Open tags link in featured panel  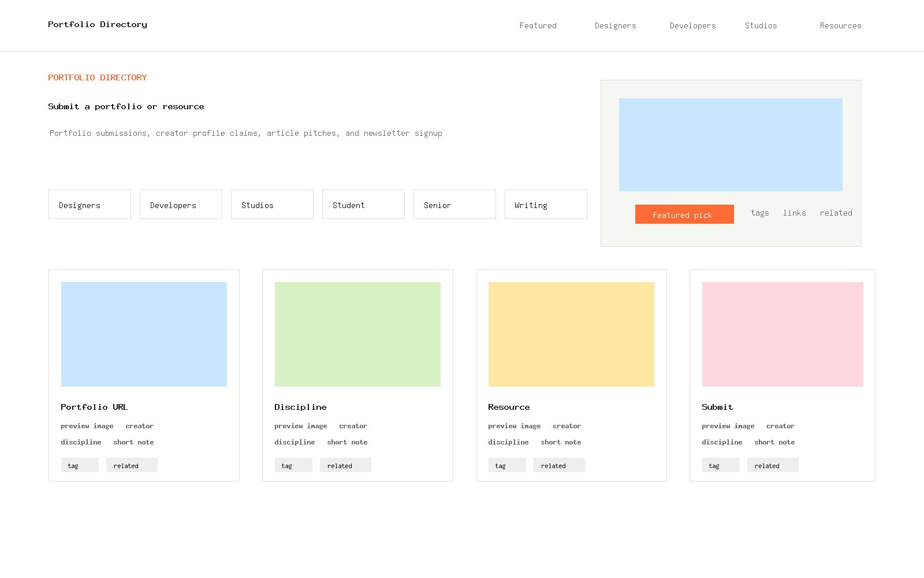pyautogui.click(x=760, y=213)
